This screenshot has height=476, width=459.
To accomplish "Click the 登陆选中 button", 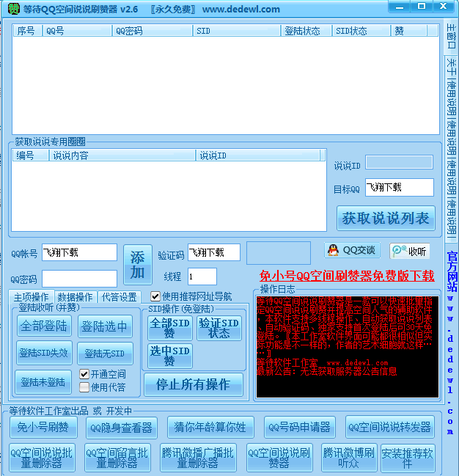I will point(105,326).
